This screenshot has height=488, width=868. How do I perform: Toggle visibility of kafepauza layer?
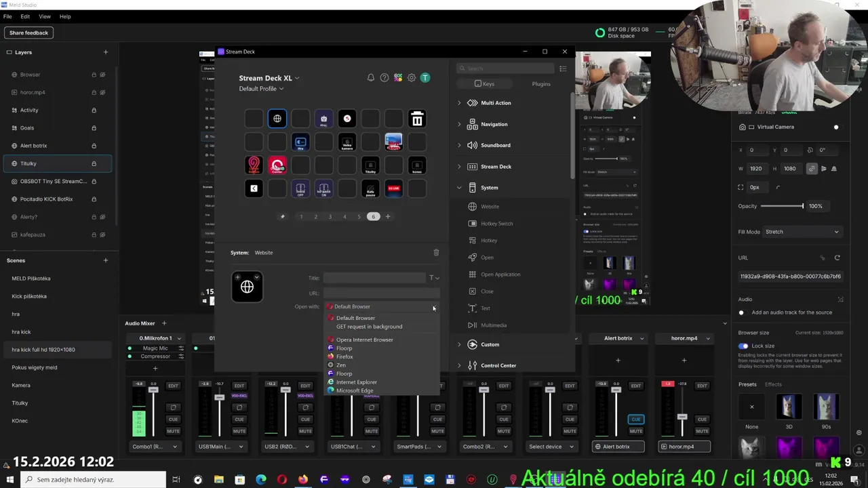click(102, 235)
